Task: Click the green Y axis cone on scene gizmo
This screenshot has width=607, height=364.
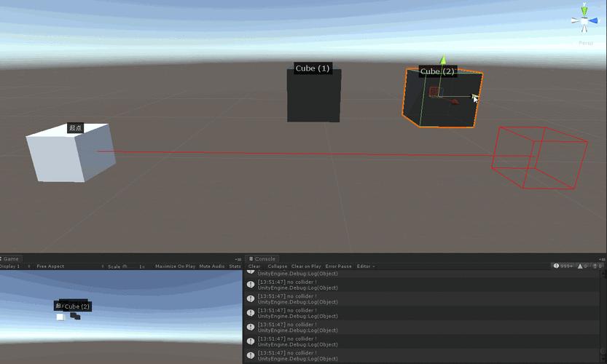Action: coord(584,10)
